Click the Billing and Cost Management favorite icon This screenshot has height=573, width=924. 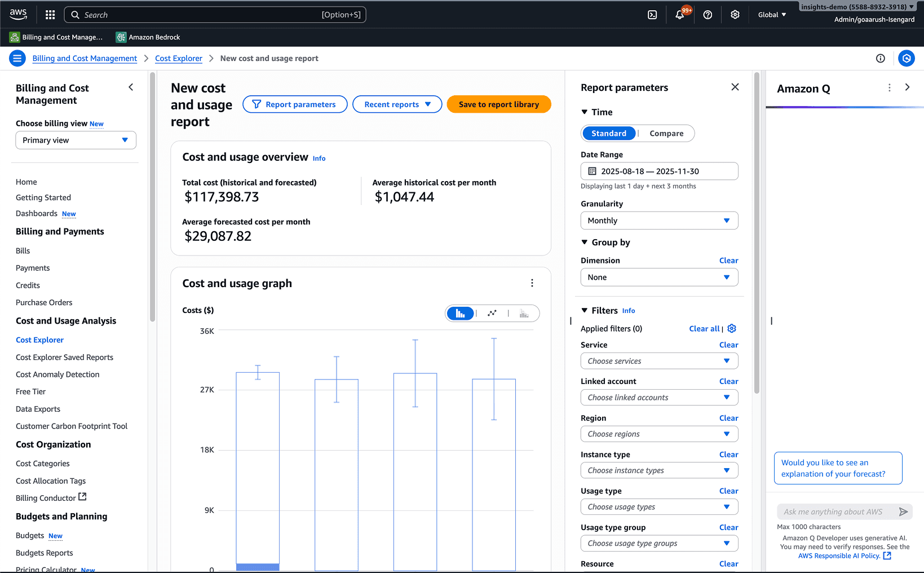15,37
